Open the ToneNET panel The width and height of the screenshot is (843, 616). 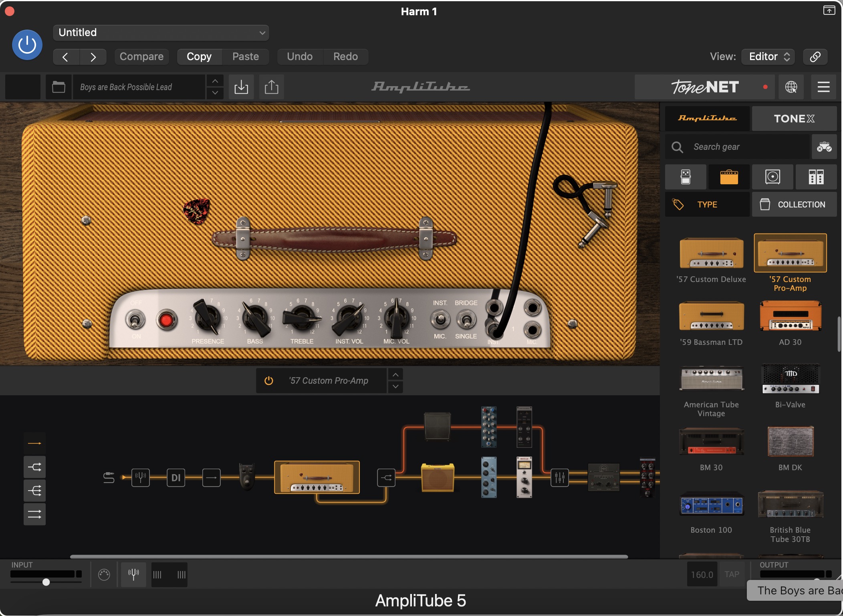tap(705, 87)
